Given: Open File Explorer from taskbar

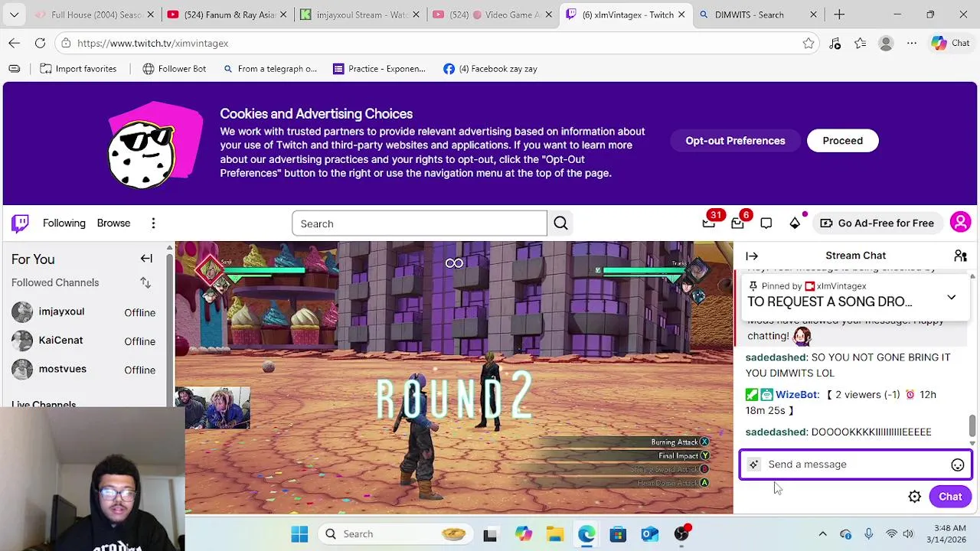Looking at the screenshot, I should pyautogui.click(x=554, y=534).
